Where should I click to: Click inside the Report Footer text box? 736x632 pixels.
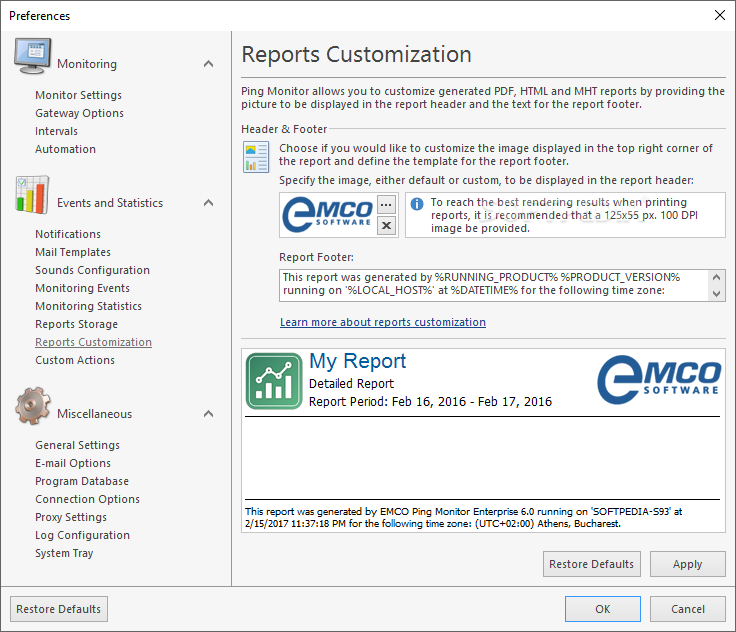[x=493, y=285]
